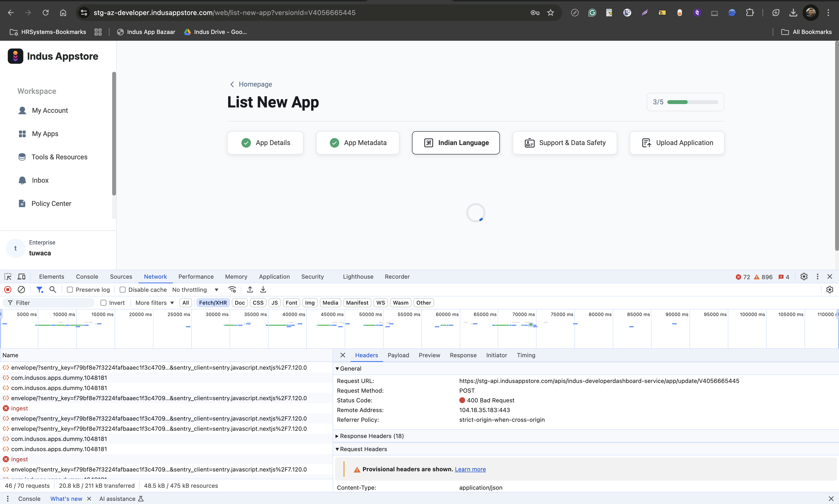Click in the network Filter text field
The height and width of the screenshot is (504, 839).
point(49,303)
